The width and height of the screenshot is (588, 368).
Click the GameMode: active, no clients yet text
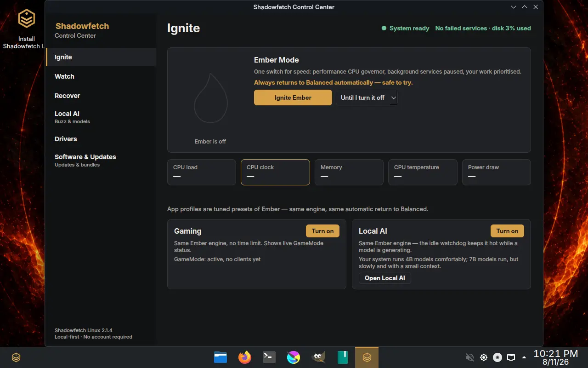coord(217,259)
